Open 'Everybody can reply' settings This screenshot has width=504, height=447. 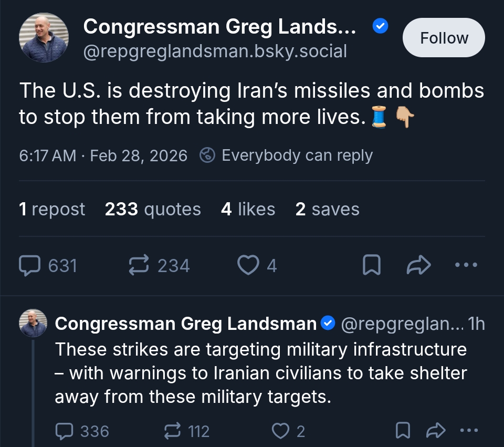[x=287, y=155]
